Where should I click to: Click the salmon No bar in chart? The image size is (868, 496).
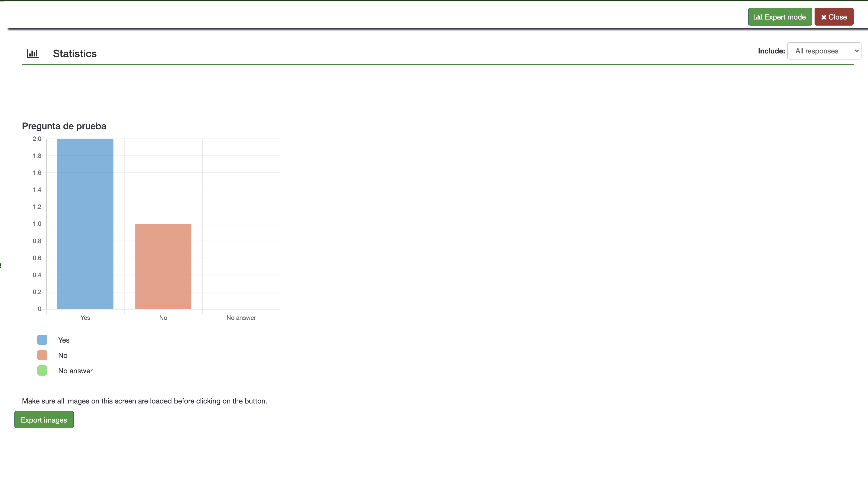tap(163, 266)
